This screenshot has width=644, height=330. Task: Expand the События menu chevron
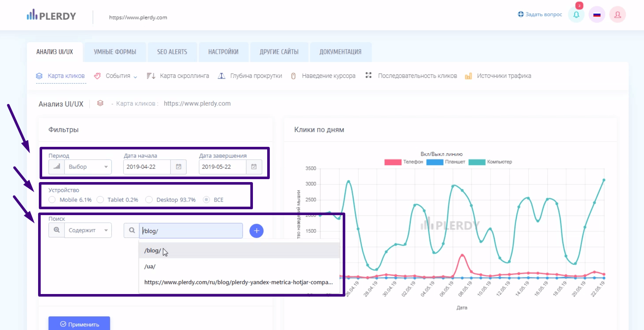point(135,77)
